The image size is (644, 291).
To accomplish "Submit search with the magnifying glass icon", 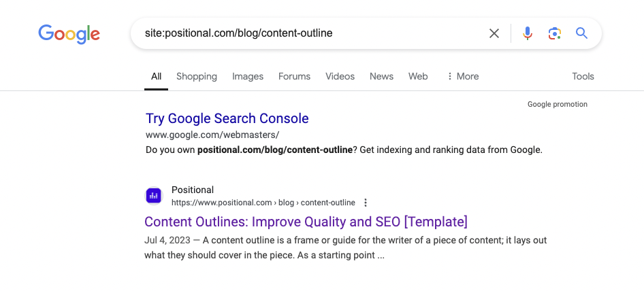I will pos(581,33).
